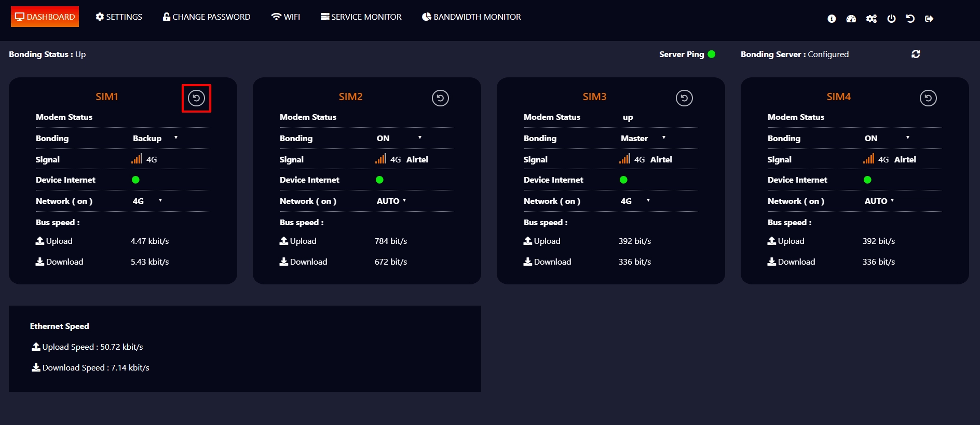Reset the SIM3 modem
Screen dimensions: 980x425
(684, 98)
